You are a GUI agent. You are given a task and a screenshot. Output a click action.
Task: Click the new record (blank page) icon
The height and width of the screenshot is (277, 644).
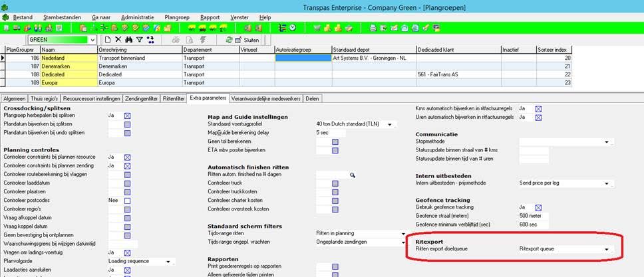(x=108, y=40)
